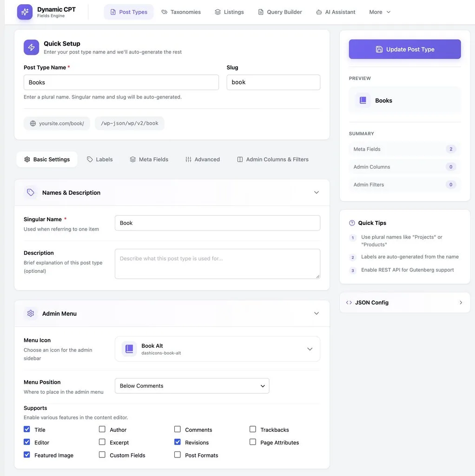Image resolution: width=475 pixels, height=476 pixels.
Task: Click the save icon on Update Post Type
Action: pyautogui.click(x=379, y=49)
